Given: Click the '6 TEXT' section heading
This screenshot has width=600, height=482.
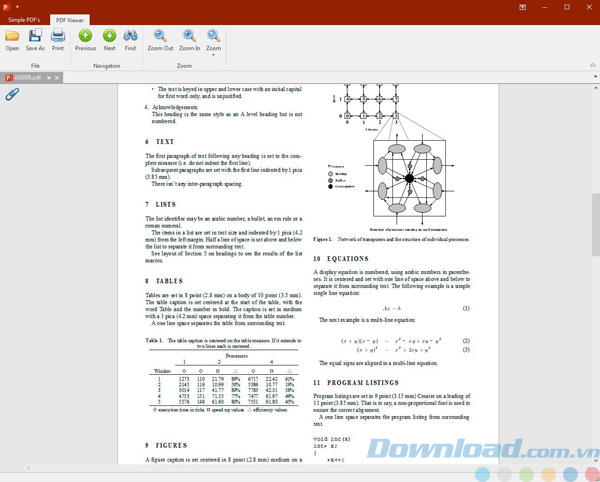Looking at the screenshot, I should coord(160,142).
